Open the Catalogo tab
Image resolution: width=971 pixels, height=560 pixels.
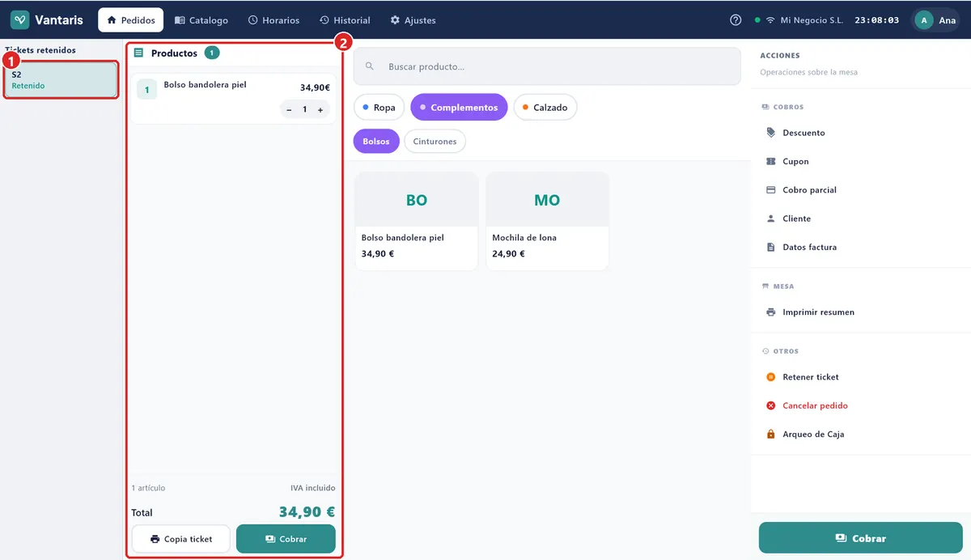coord(201,20)
